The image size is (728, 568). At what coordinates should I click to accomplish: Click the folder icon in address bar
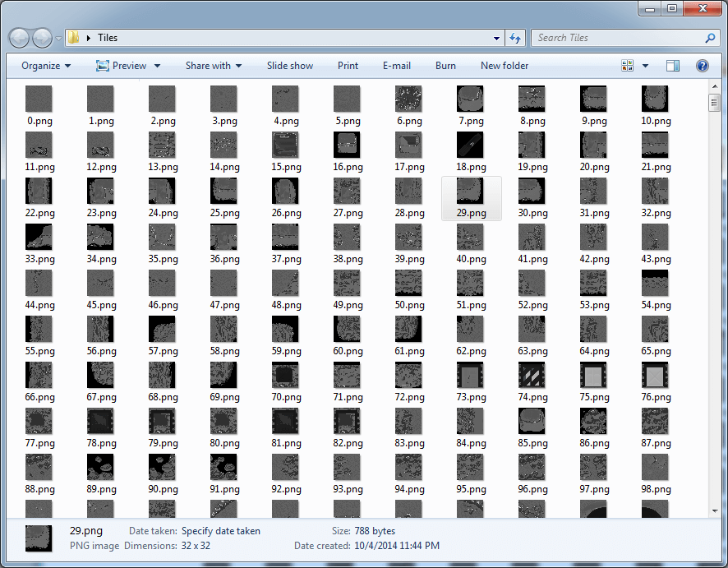(74, 38)
